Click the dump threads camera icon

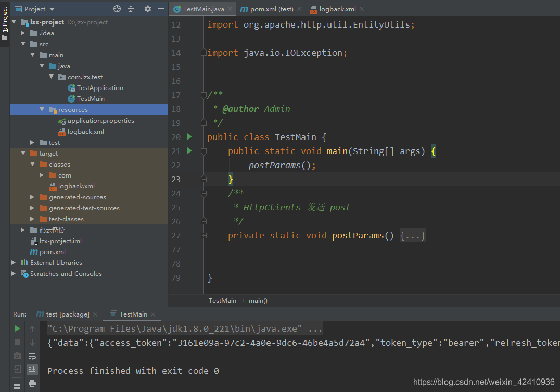click(17, 356)
